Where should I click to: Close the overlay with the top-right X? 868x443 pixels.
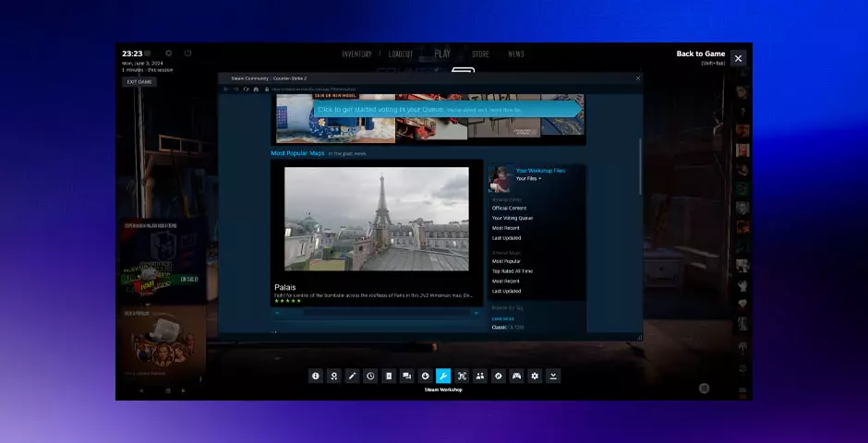pyautogui.click(x=738, y=58)
